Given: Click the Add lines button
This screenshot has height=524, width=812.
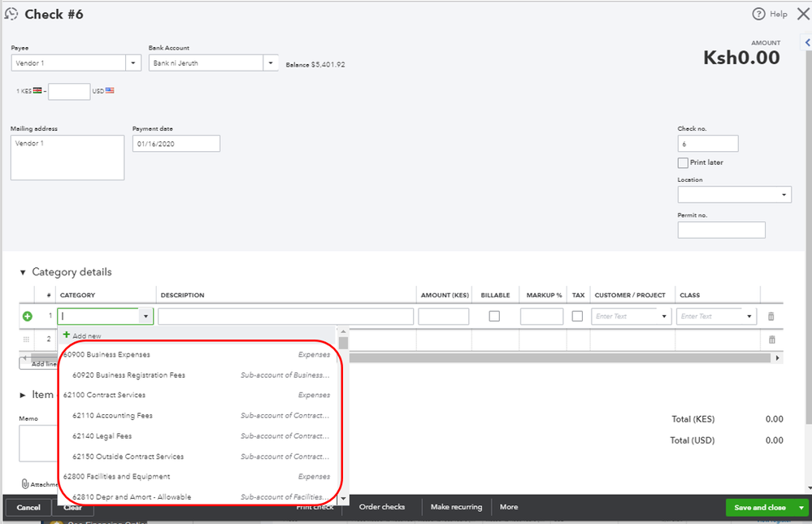Looking at the screenshot, I should coord(39,363).
